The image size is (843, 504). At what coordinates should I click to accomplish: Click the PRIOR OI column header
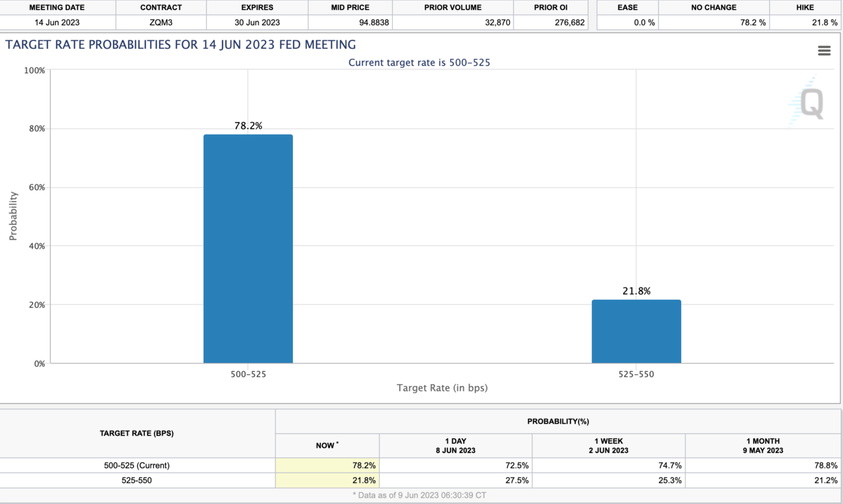pyautogui.click(x=551, y=8)
